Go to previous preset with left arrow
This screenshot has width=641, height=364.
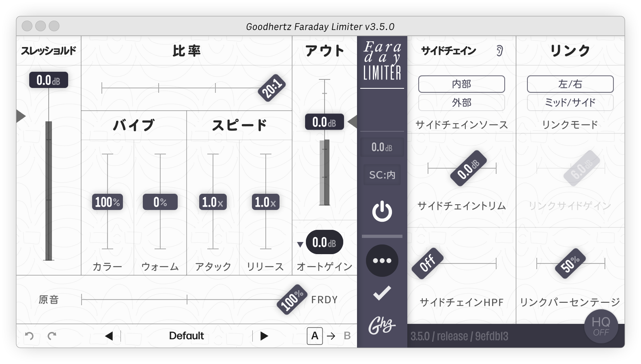[109, 336]
